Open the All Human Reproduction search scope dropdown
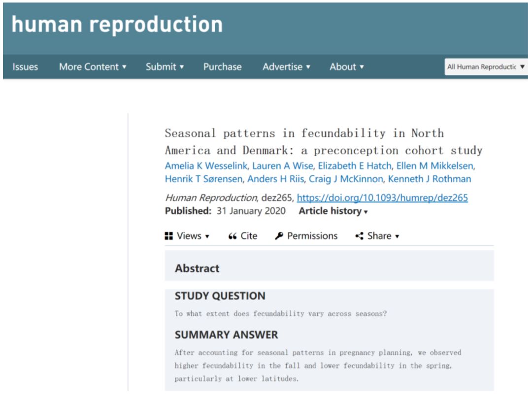The height and width of the screenshot is (395, 532). (x=486, y=67)
